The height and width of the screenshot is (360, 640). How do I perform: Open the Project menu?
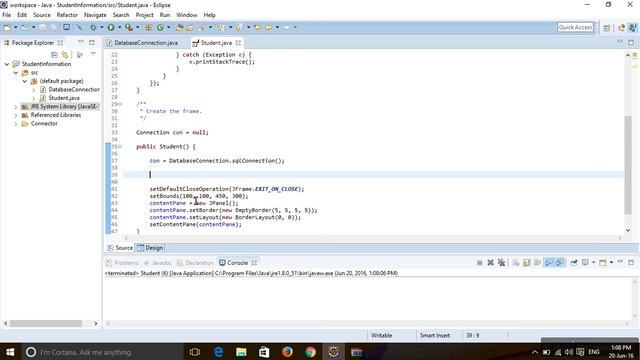click(x=144, y=15)
